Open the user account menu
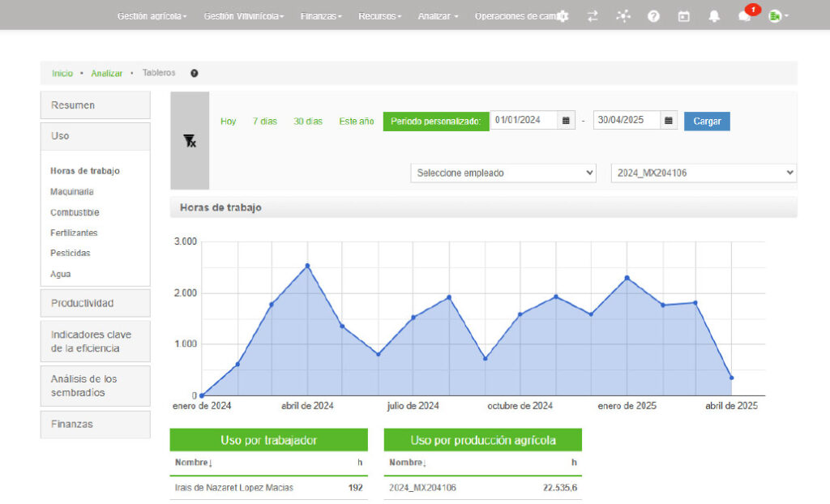Screen dimensions: 830x504 tap(777, 16)
